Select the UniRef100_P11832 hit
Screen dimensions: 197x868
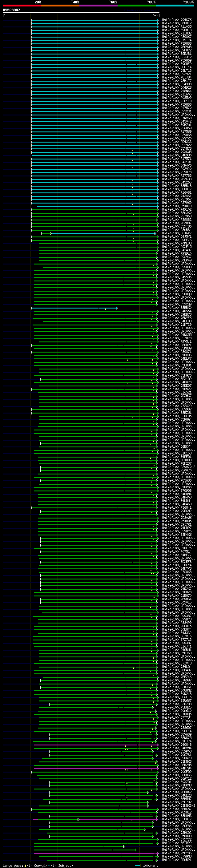click(177, 33)
